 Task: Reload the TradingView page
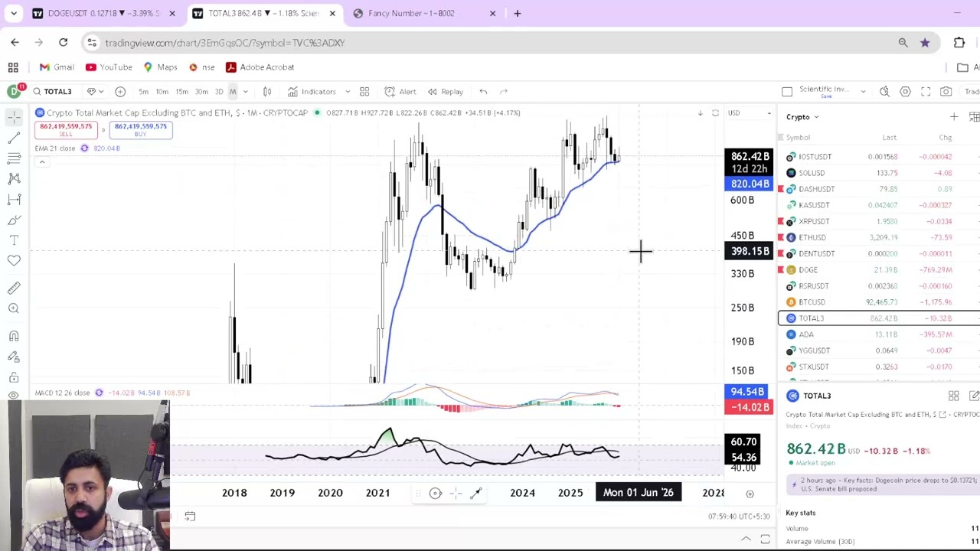click(64, 43)
